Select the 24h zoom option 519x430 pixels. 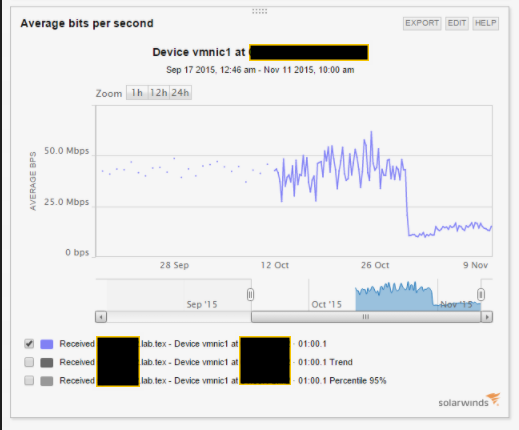pos(180,93)
